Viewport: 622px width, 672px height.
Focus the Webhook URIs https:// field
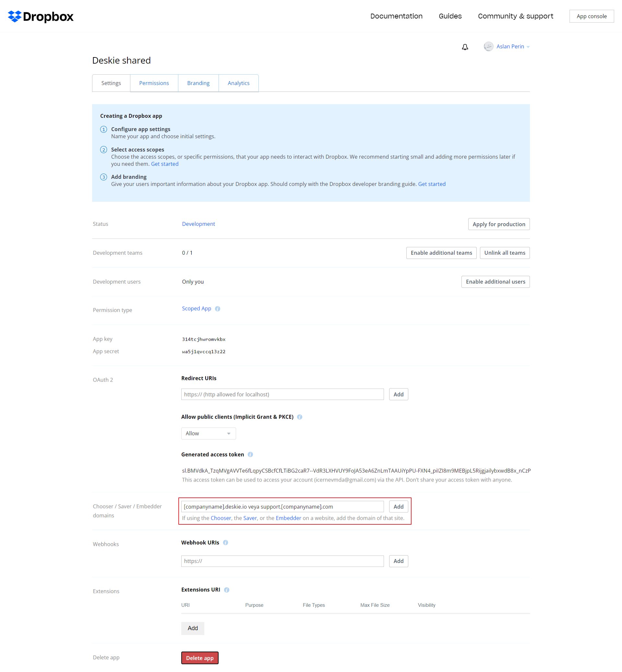(282, 561)
